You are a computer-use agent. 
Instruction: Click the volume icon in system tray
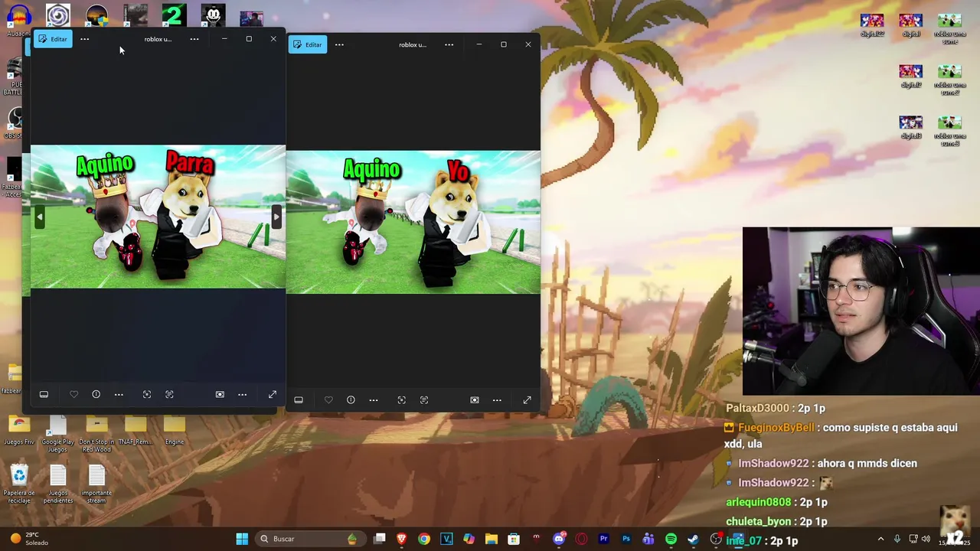point(926,539)
